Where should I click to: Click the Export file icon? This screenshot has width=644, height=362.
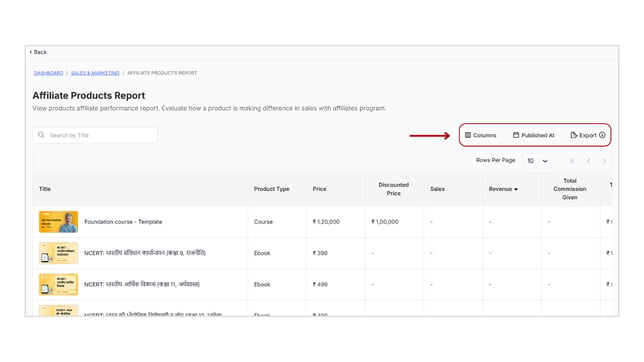point(574,135)
